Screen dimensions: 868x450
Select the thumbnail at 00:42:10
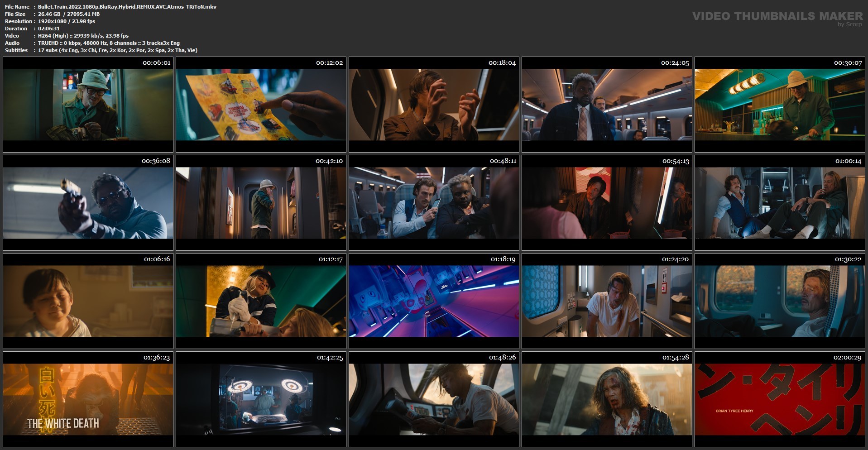[261, 203]
